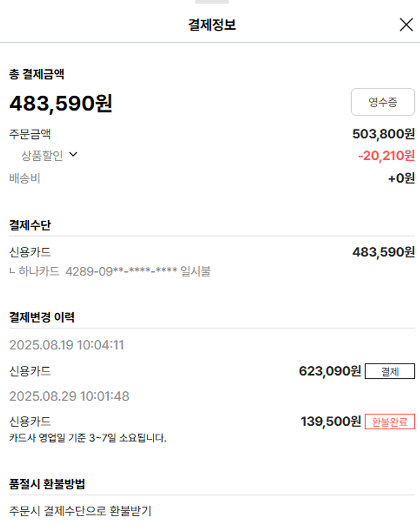Select the 2025.08.19 10:04:11 timestamp

(67, 345)
